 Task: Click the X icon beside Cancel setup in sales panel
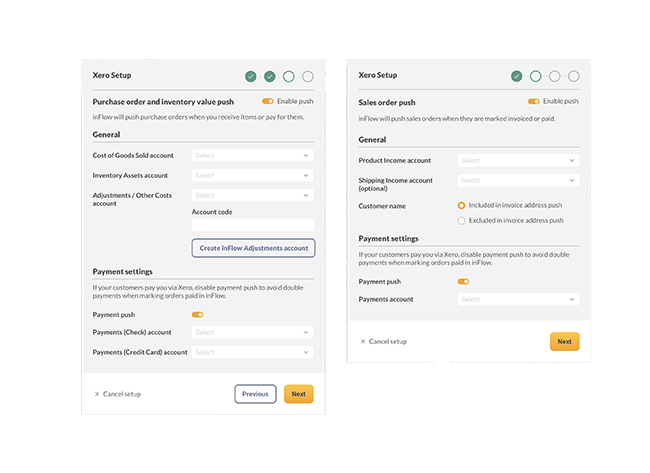[363, 342]
